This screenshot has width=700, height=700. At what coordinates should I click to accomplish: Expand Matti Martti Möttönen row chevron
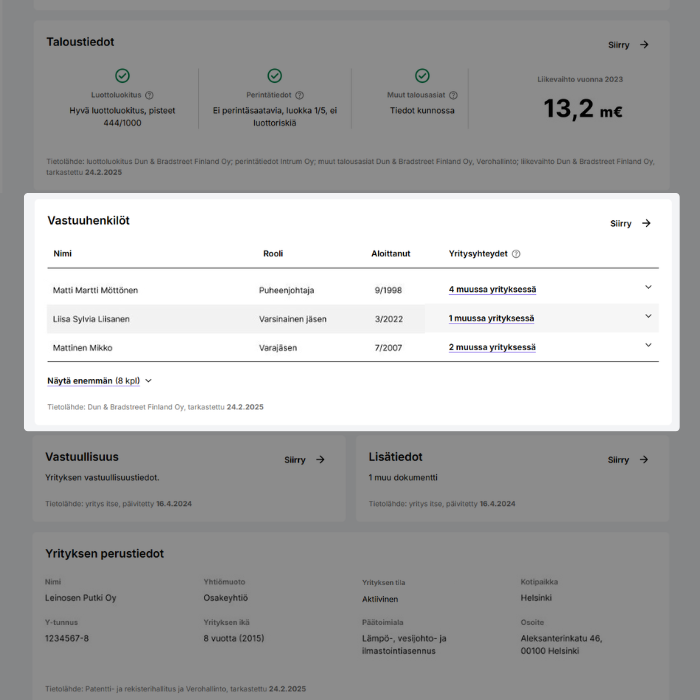(x=648, y=288)
